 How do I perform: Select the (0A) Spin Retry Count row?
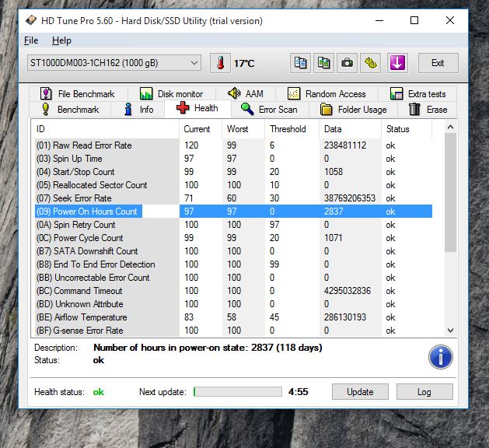click(232, 225)
